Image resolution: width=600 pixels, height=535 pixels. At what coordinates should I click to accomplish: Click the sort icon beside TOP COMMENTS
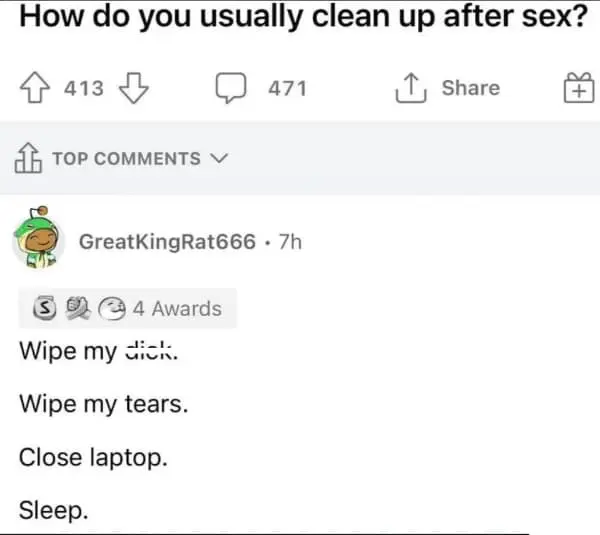pos(27,158)
